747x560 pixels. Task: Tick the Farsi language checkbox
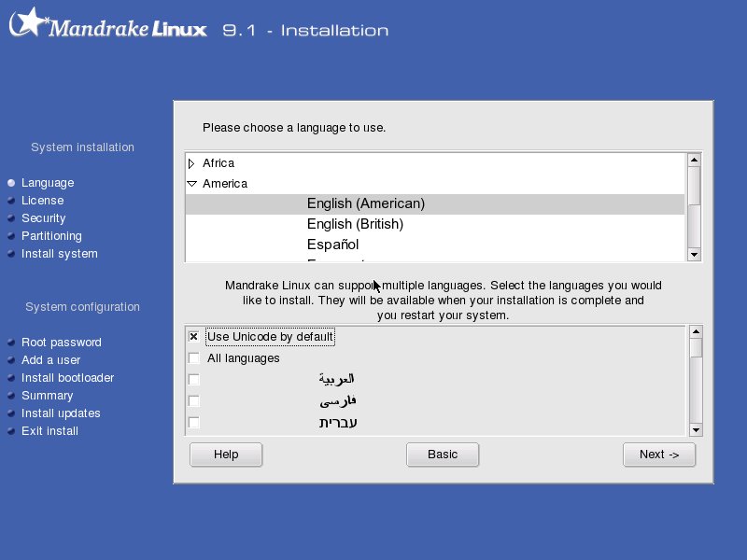(x=193, y=401)
